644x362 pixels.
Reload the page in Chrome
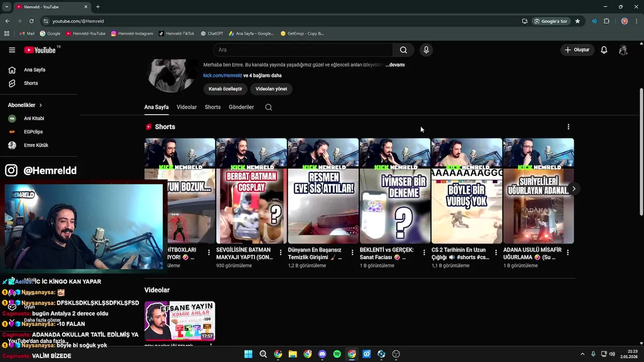coord(31,21)
